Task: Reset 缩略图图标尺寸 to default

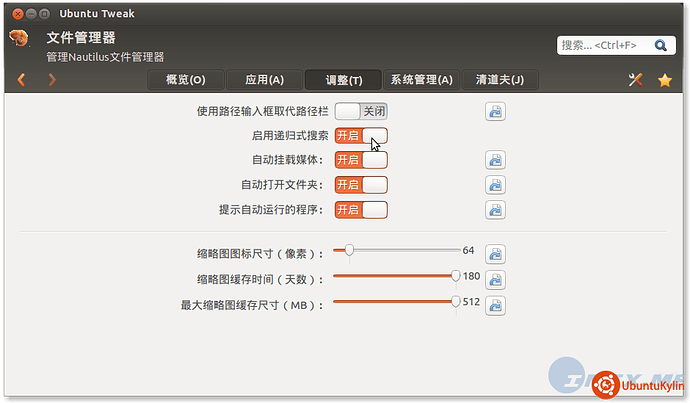Action: 495,254
